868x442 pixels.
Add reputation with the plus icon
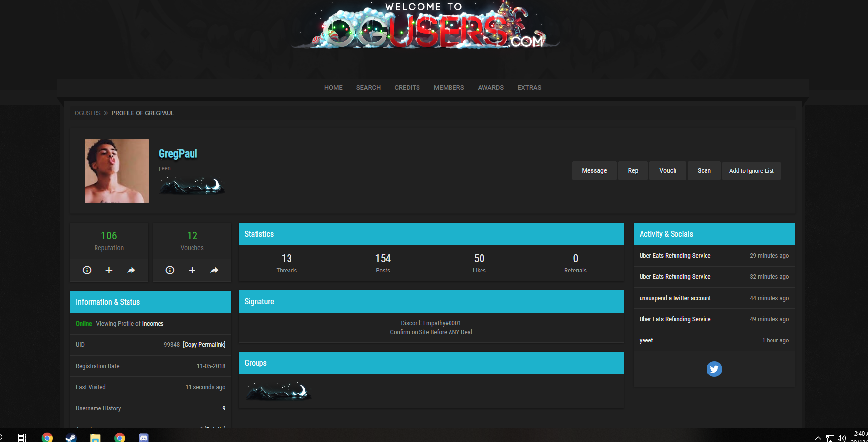[x=109, y=270]
